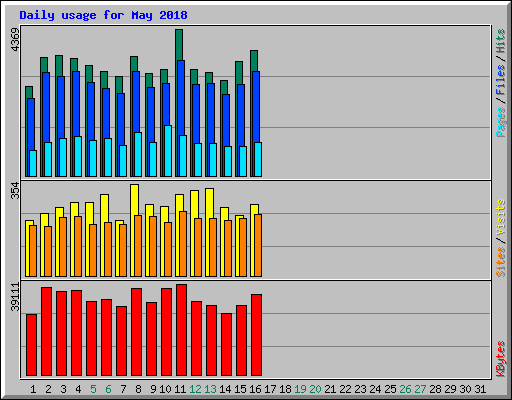Click the 4369 hits axis value
The image size is (512, 400).
click(x=15, y=40)
